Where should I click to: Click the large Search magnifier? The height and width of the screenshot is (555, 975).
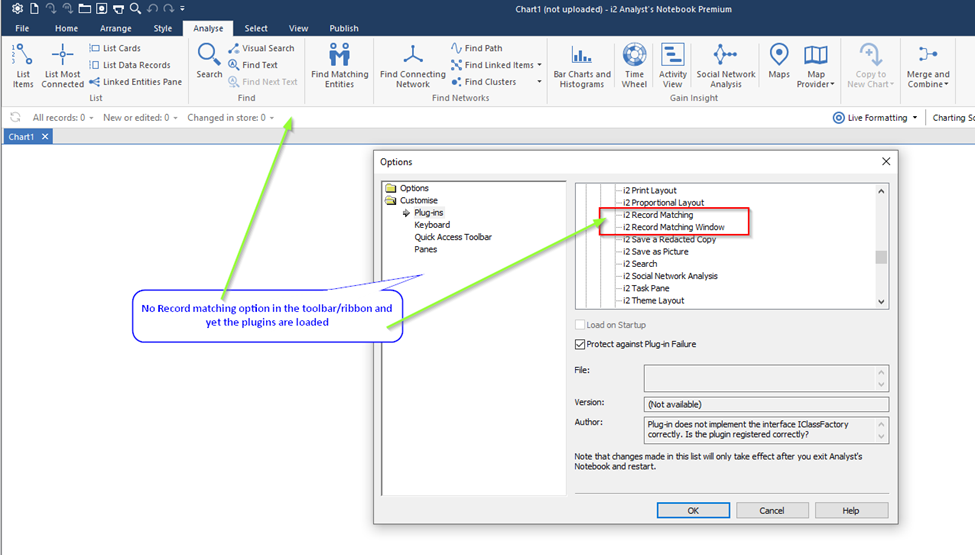point(209,60)
